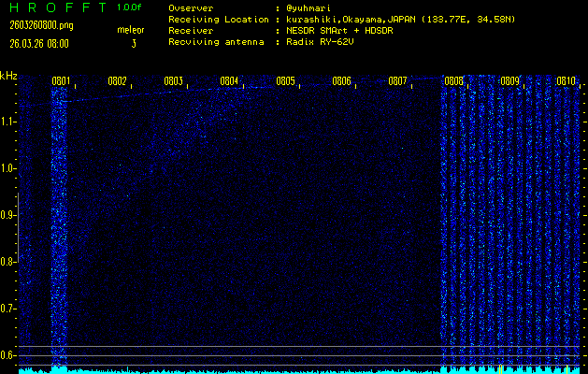Select the 0802 time marker
The width and height of the screenshot is (588, 374).
[117, 81]
